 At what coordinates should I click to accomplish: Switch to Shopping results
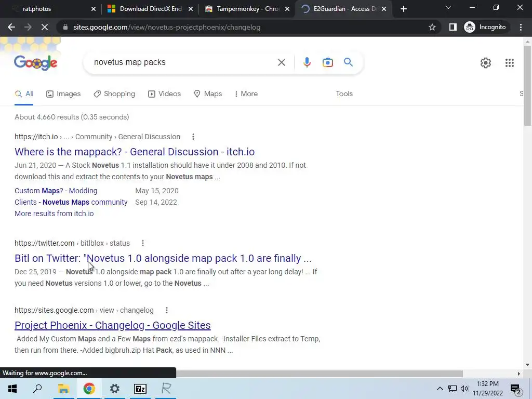(114, 94)
